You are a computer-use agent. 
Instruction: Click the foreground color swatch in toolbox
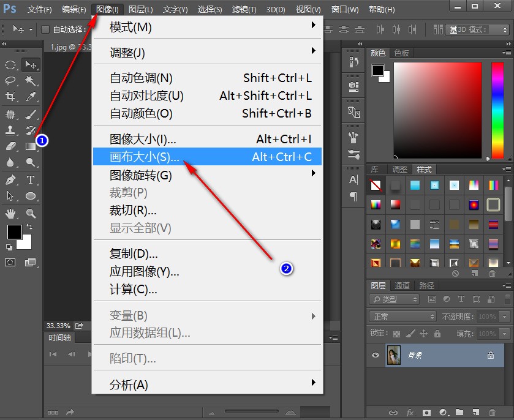click(15, 232)
